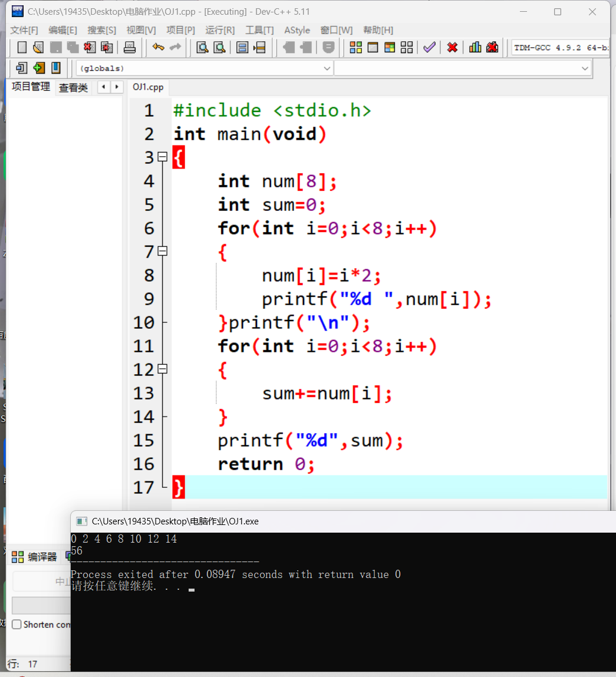Click the Insert snippet icon in second toolbar row
616x677 pixels.
[x=22, y=68]
